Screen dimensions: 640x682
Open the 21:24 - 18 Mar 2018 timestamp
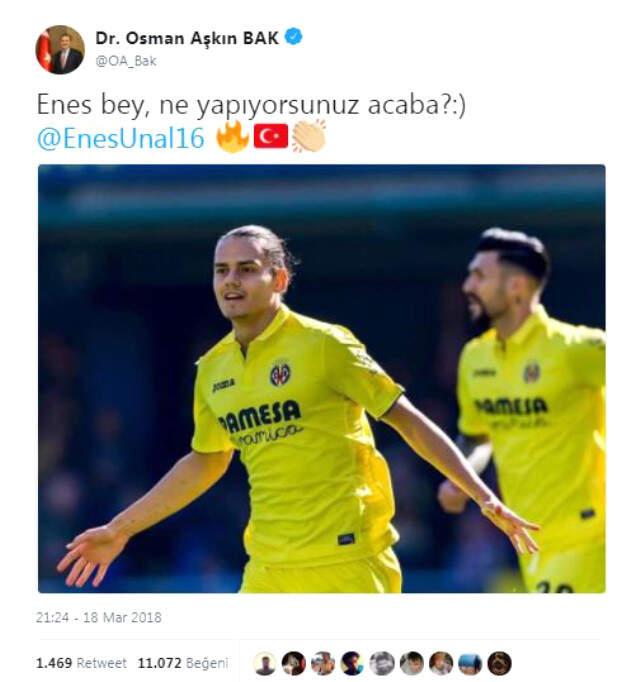click(99, 617)
